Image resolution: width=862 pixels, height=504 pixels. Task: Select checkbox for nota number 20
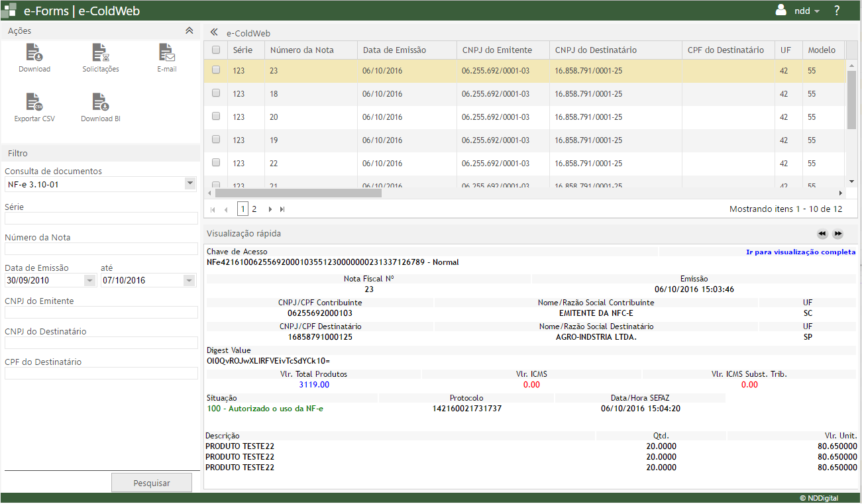(x=216, y=117)
